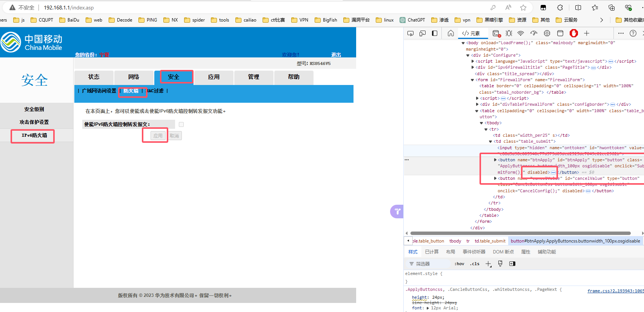Viewport: 644px width, 312px height.
Task: Click the paintbrush rendering icon in styles toolbar
Action: [x=500, y=264]
